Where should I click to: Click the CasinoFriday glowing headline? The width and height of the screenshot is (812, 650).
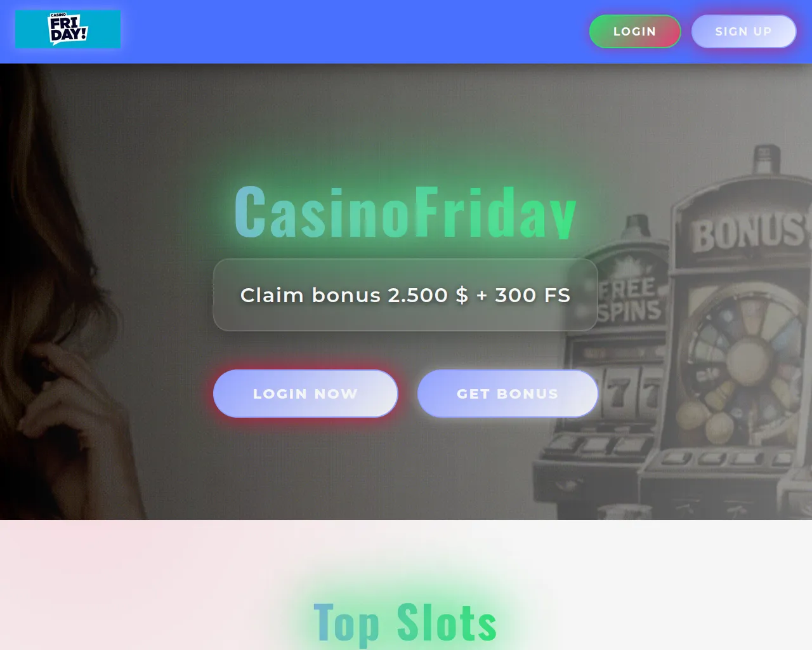405,211
